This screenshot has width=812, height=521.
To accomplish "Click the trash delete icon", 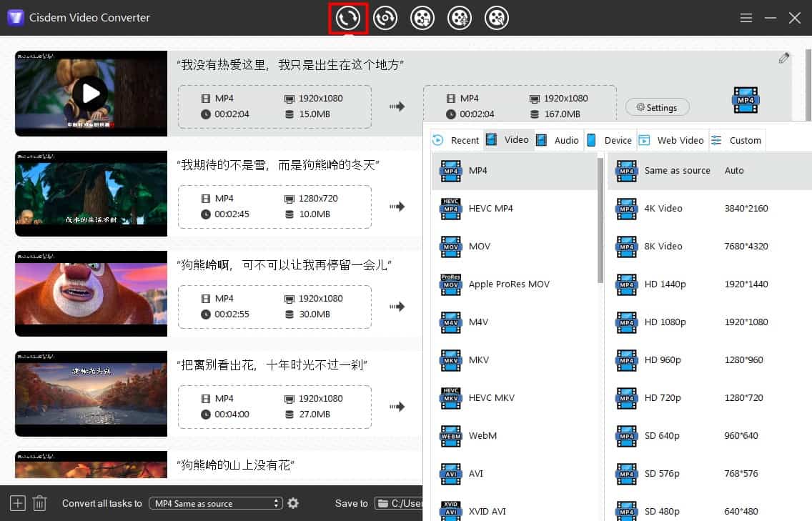I will 39,503.
